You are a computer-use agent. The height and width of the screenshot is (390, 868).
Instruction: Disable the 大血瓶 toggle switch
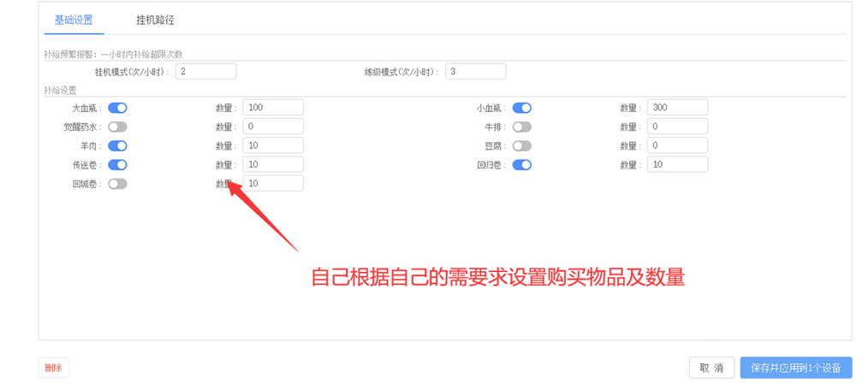point(117,108)
